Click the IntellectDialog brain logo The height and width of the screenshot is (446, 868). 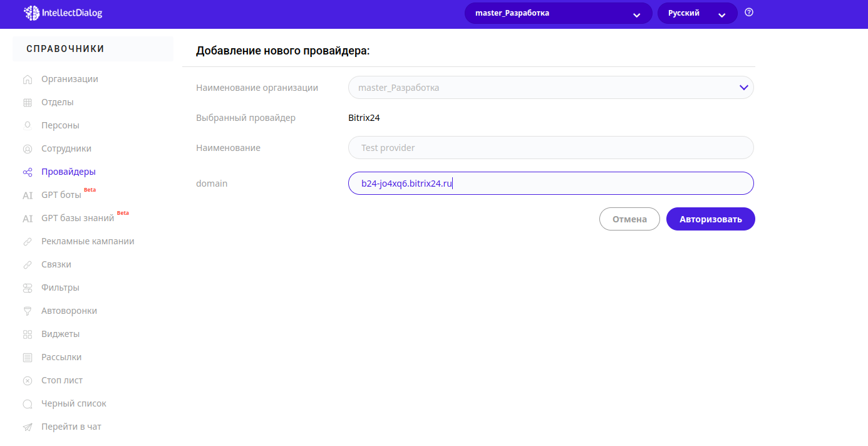click(31, 13)
